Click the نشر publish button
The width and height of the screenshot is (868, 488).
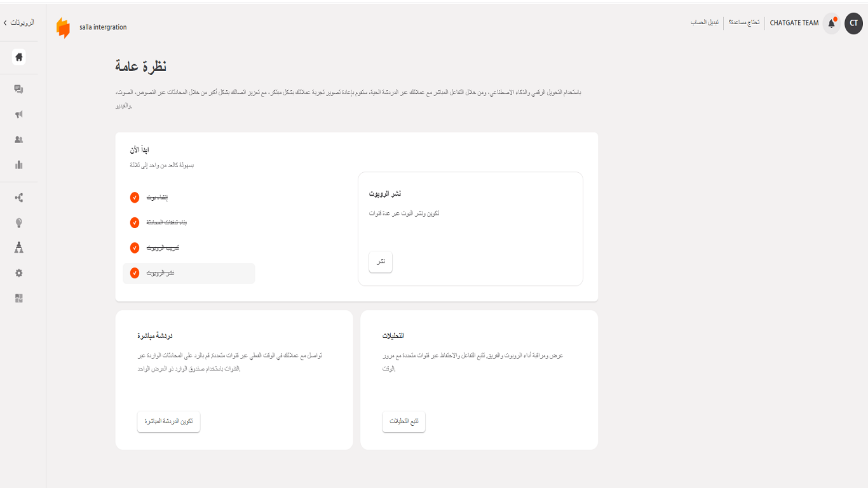[381, 262]
